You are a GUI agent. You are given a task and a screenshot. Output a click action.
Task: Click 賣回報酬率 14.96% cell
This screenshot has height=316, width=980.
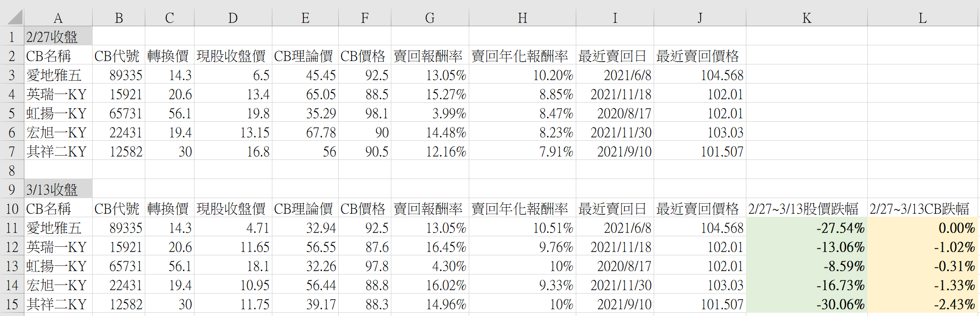coord(430,304)
